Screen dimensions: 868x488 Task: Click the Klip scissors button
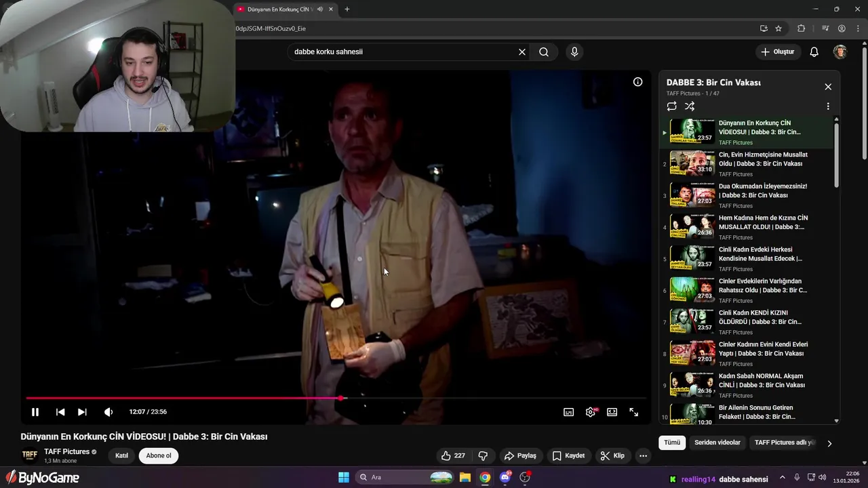(612, 455)
